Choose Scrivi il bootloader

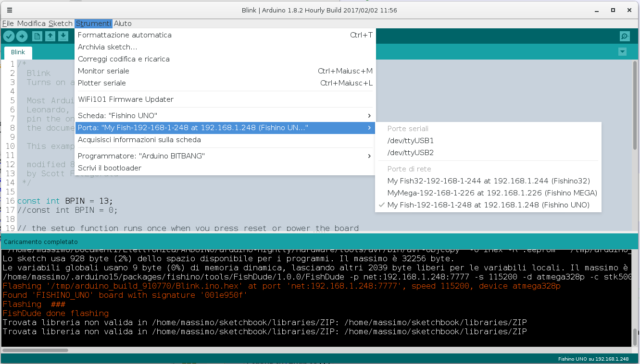225,168
